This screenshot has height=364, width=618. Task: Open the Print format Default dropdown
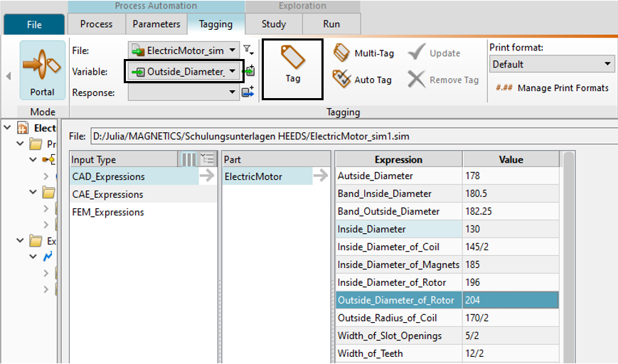point(551,64)
